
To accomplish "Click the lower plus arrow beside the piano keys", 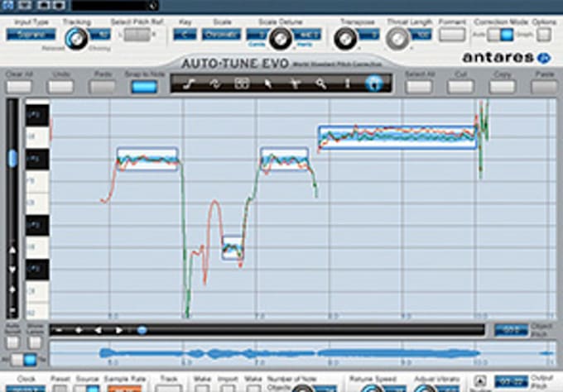I will pyautogui.click(x=12, y=289).
